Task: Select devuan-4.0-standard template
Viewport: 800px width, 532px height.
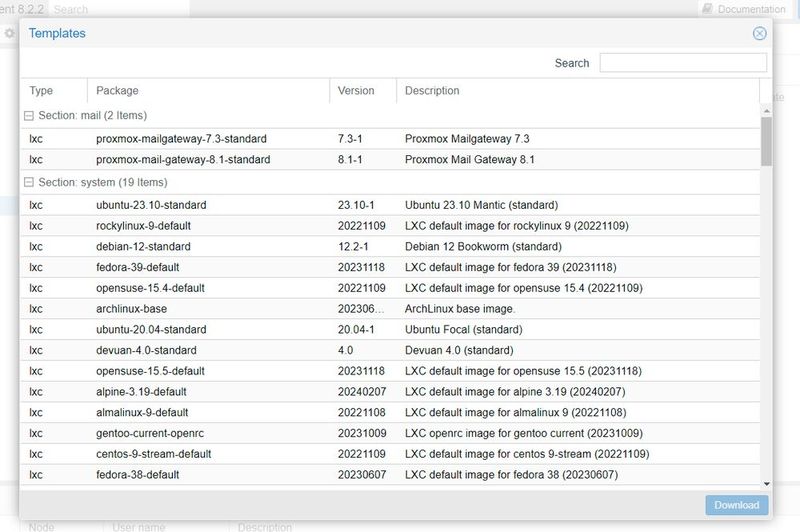Action: coord(390,350)
